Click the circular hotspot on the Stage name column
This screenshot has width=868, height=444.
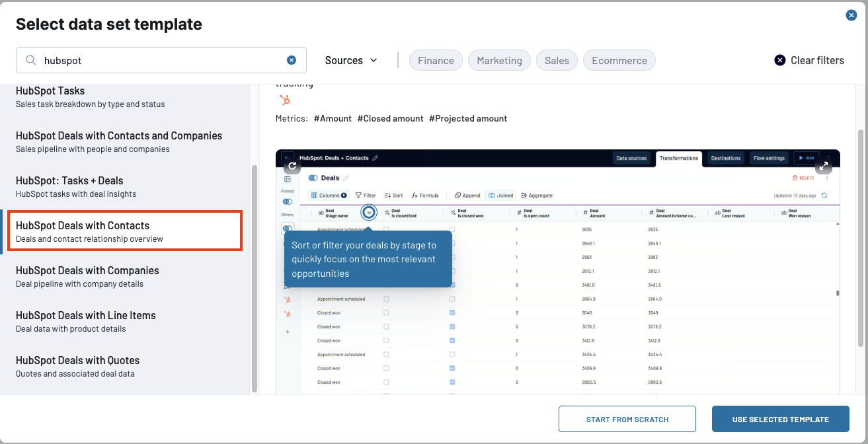pos(369,212)
